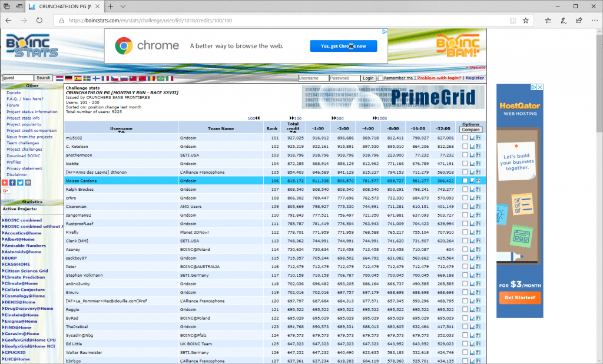Refresh the page in the browser

[x=39, y=21]
